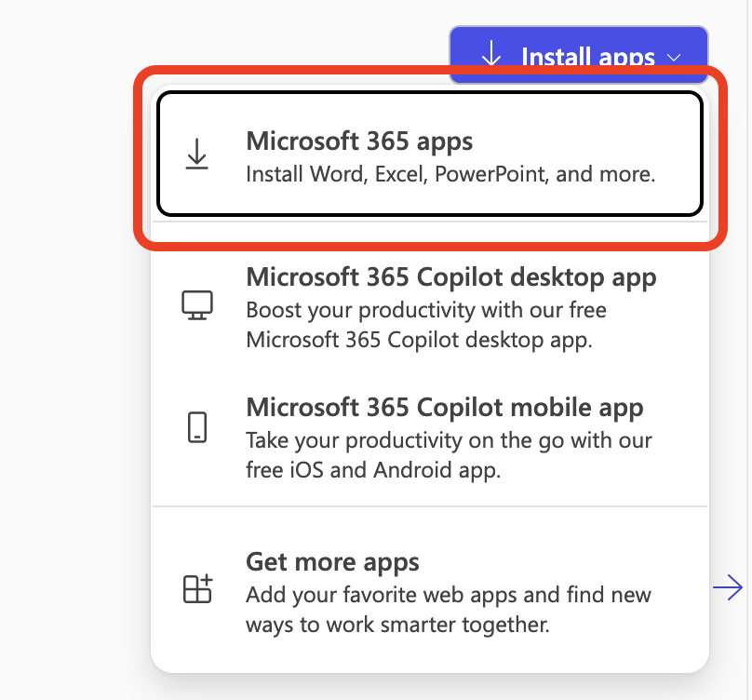Choose Microsoft 365 Copilot desktop app
The image size is (752, 700).
430,306
